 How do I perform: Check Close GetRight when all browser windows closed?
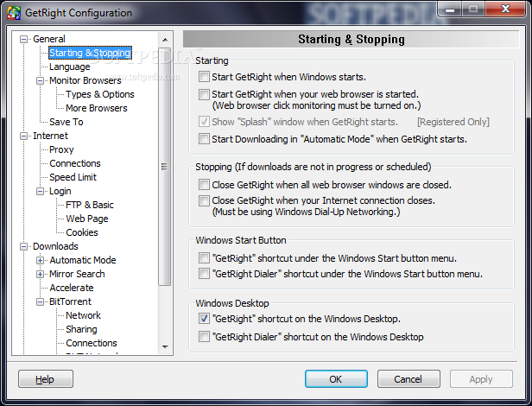click(204, 185)
